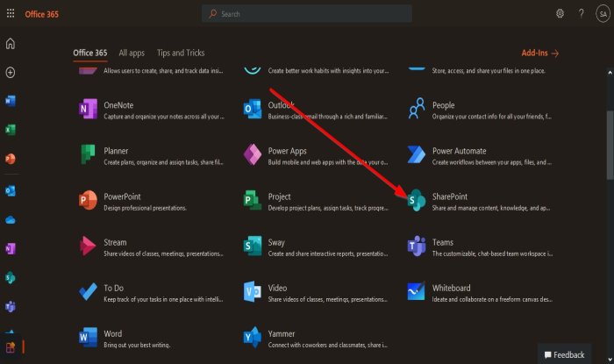Open OneDrive from the left sidebar
Viewport: 614px width, 364px height.
(x=11, y=220)
